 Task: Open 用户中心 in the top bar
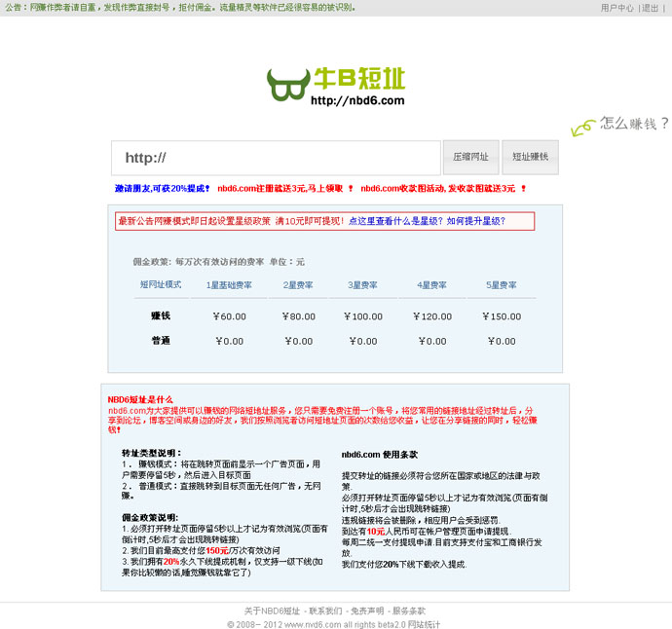point(616,8)
